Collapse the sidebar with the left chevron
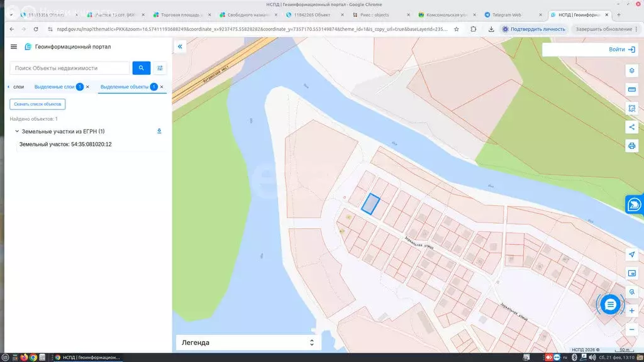 tap(179, 47)
